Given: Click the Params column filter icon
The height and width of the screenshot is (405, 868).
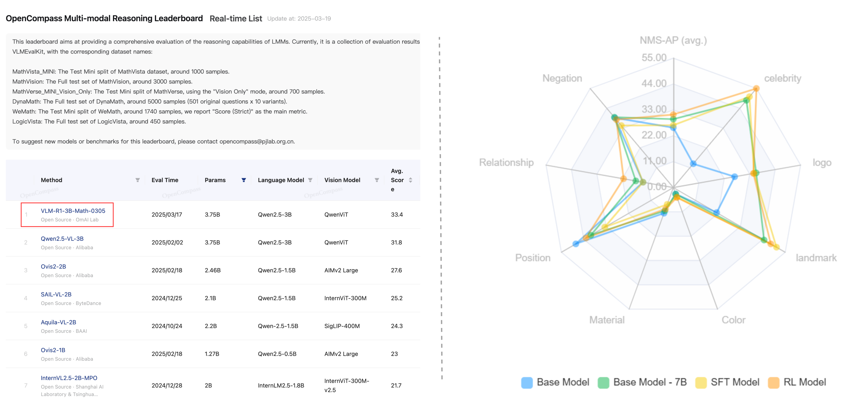Looking at the screenshot, I should click(244, 180).
